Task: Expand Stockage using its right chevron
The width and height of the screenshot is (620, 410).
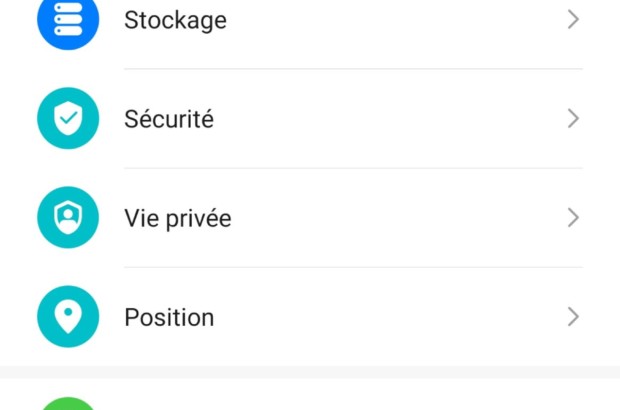Action: pos(573,20)
